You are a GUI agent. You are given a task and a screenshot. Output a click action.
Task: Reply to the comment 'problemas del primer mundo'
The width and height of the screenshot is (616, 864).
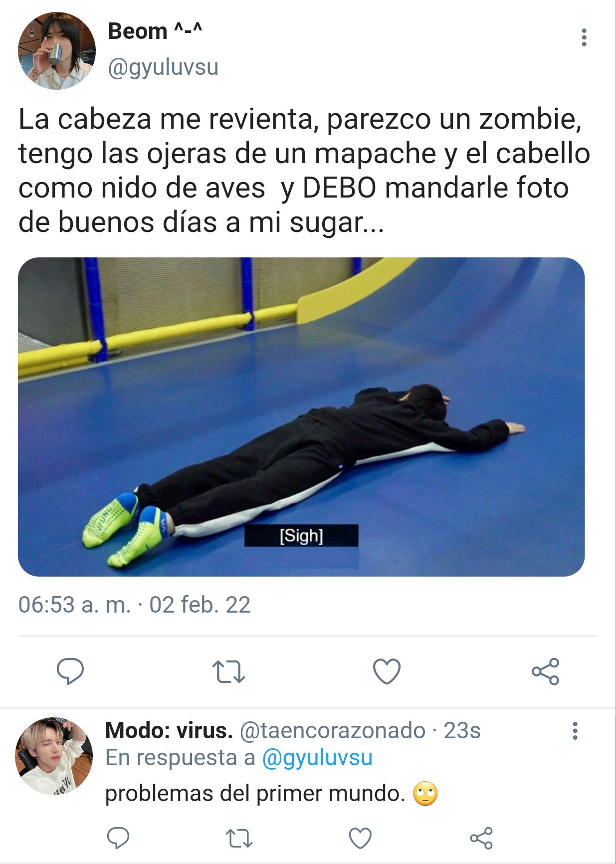118,838
